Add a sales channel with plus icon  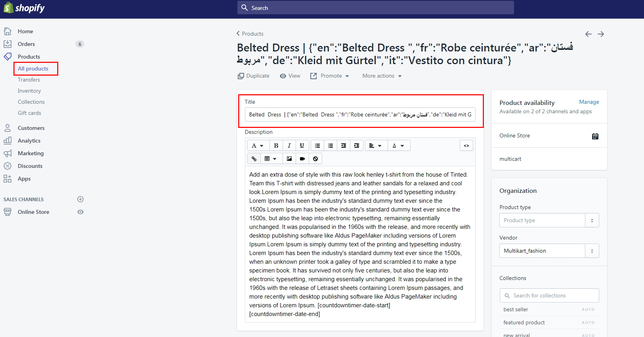coord(80,199)
